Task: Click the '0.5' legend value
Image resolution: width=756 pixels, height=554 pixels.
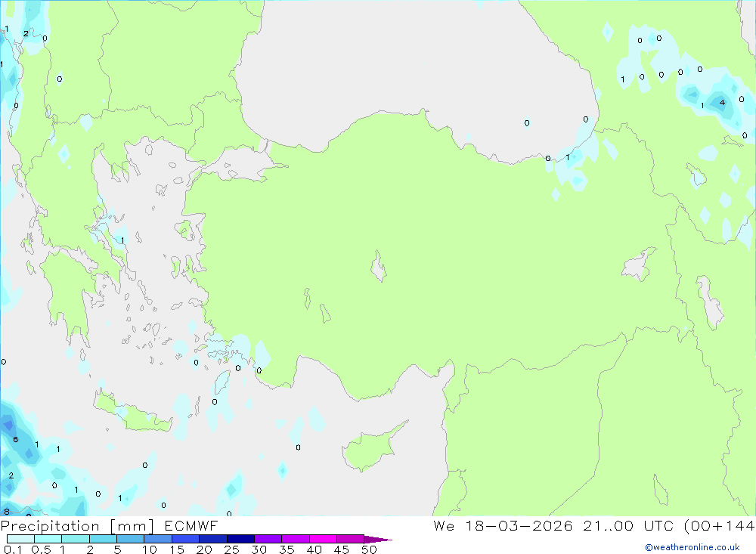Action: tap(41, 549)
